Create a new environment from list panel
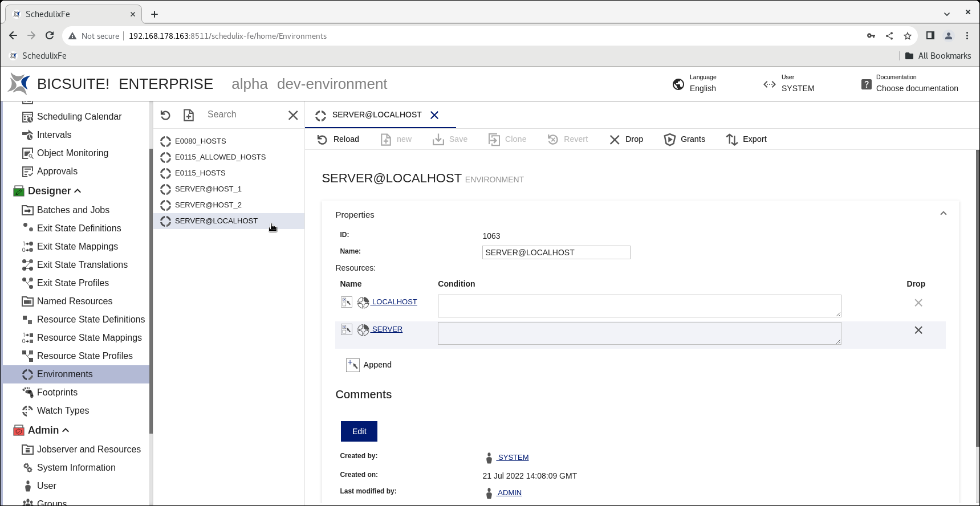The height and width of the screenshot is (506, 980). pos(189,115)
